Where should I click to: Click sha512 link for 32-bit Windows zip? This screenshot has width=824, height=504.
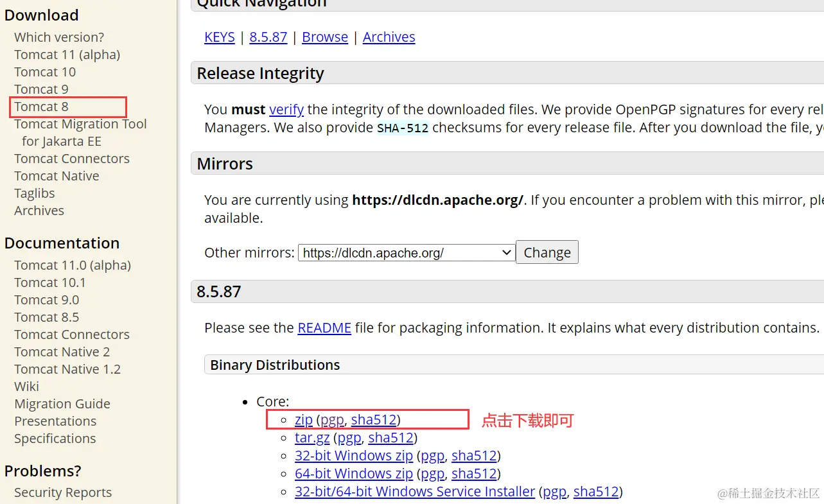point(474,456)
